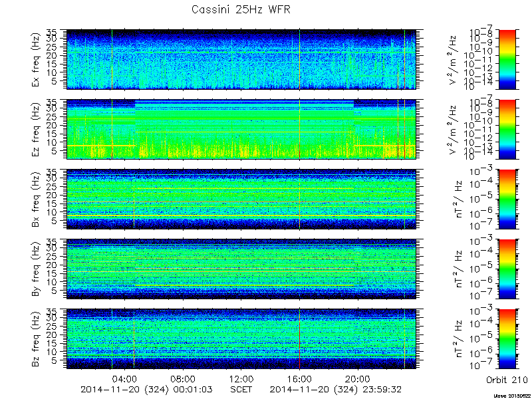Viewport: 532px width, 399px height.
Task: Click the Orbit 210 label
Action: pyautogui.click(x=507, y=379)
